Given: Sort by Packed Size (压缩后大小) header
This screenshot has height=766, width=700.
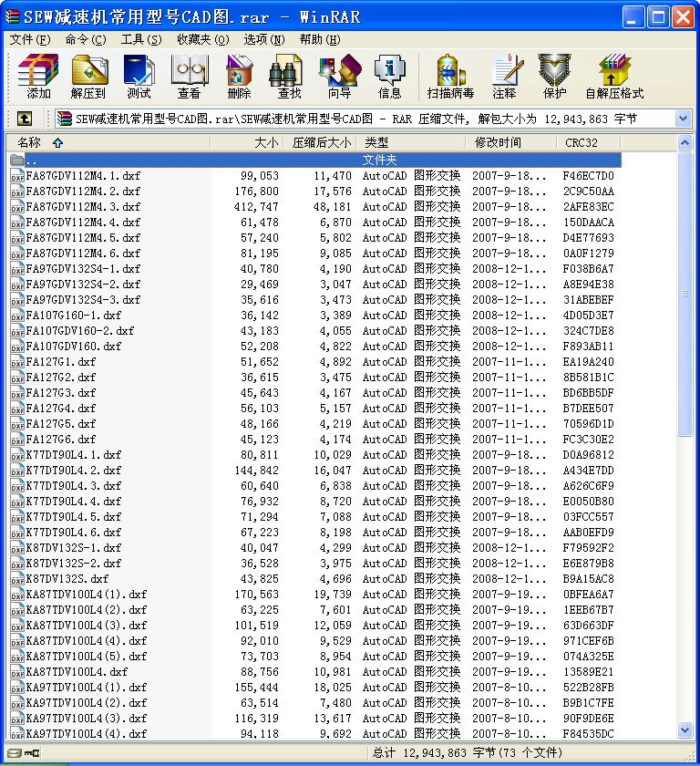Looking at the screenshot, I should click(320, 142).
